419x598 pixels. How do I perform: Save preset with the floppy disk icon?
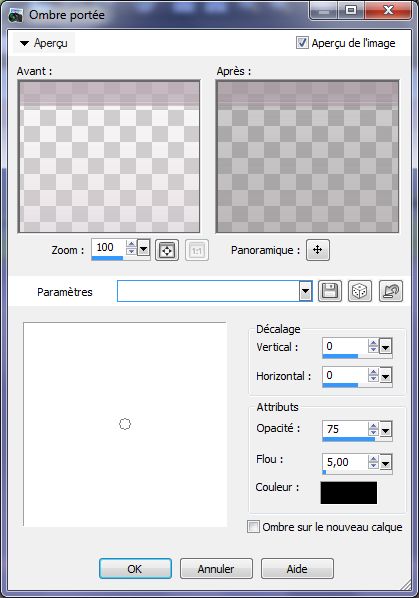tap(330, 291)
